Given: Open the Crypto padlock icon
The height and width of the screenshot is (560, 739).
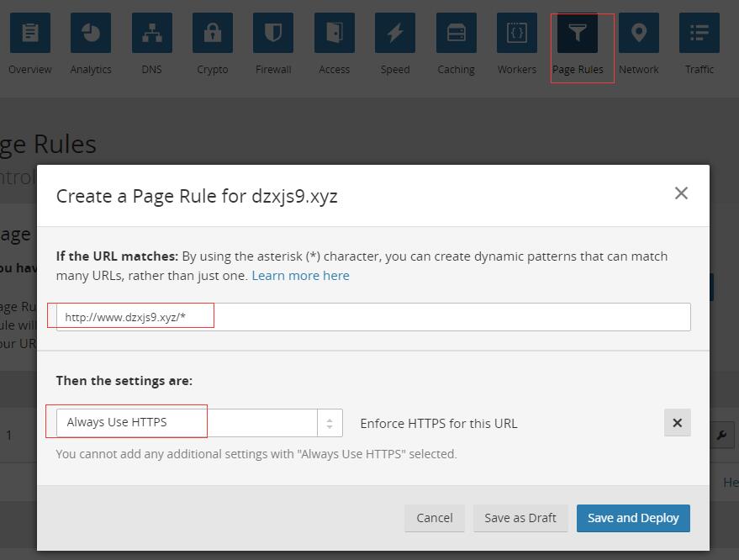Looking at the screenshot, I should click(213, 33).
